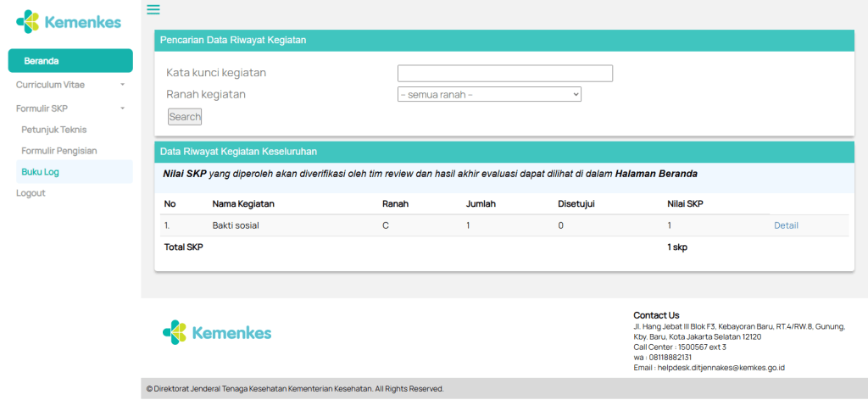Image resolution: width=868 pixels, height=400 pixels.
Task: View Detail of the Bakti sosial activity
Action: pyautogui.click(x=786, y=225)
